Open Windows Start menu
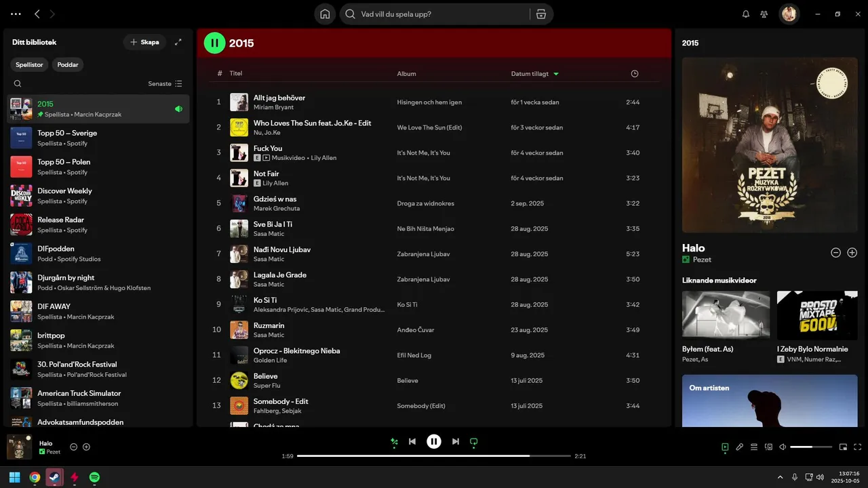The width and height of the screenshot is (868, 488). click(14, 477)
